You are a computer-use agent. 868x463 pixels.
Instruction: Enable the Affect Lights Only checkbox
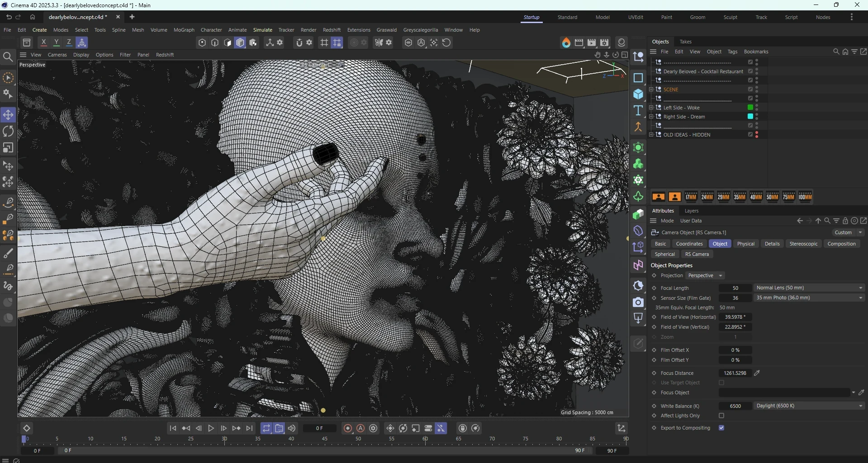(721, 416)
